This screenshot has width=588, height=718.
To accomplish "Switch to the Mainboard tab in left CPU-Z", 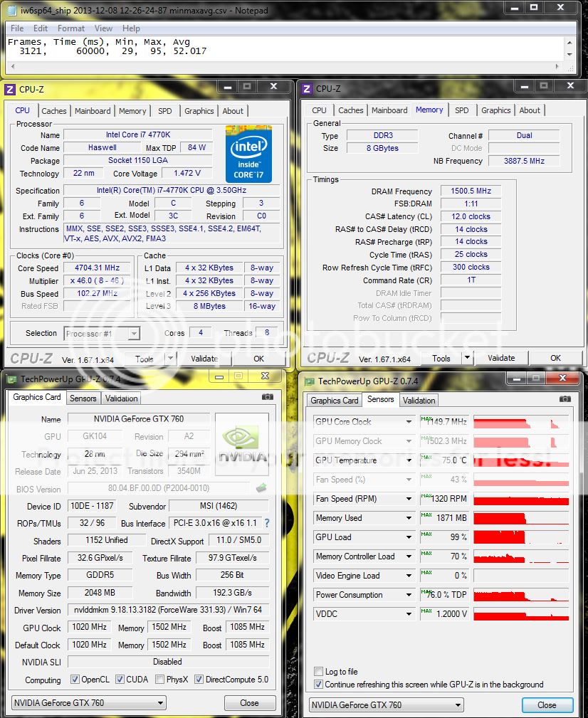I will coord(93,111).
